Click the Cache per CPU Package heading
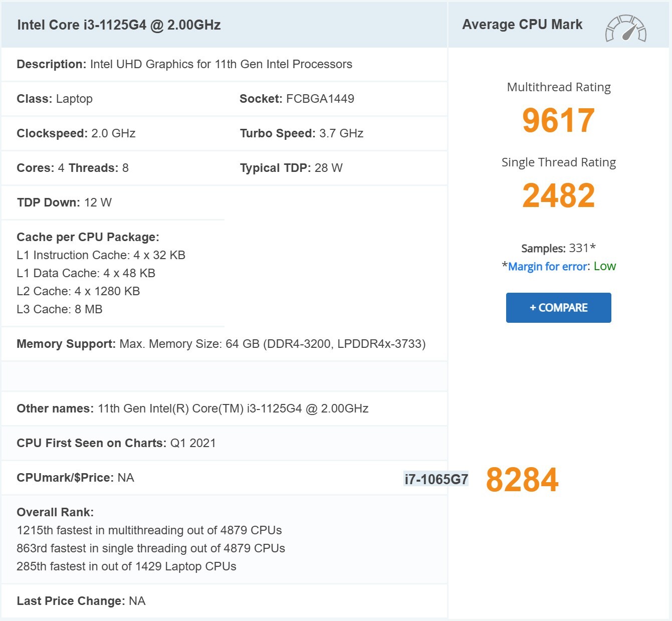 [88, 237]
